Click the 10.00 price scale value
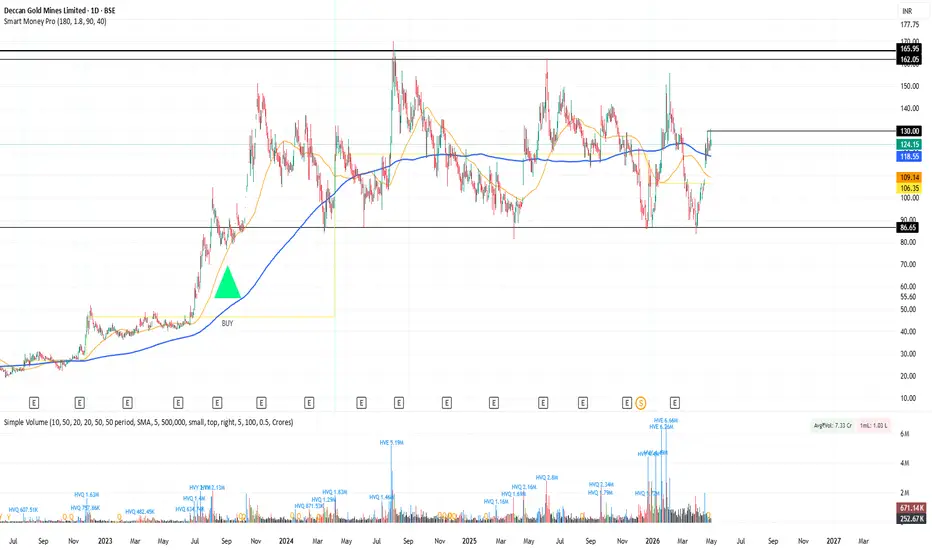932x550 pixels. coord(909,398)
